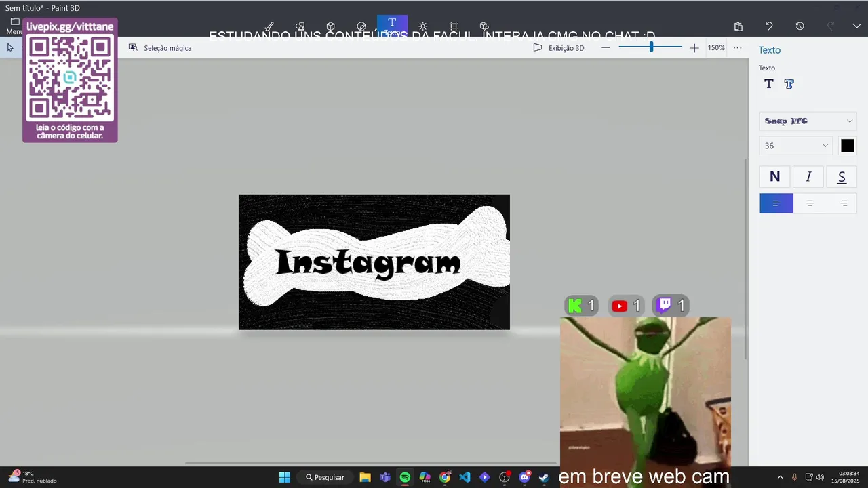Open the 2D shapes tool
The image size is (868, 488).
[300, 26]
